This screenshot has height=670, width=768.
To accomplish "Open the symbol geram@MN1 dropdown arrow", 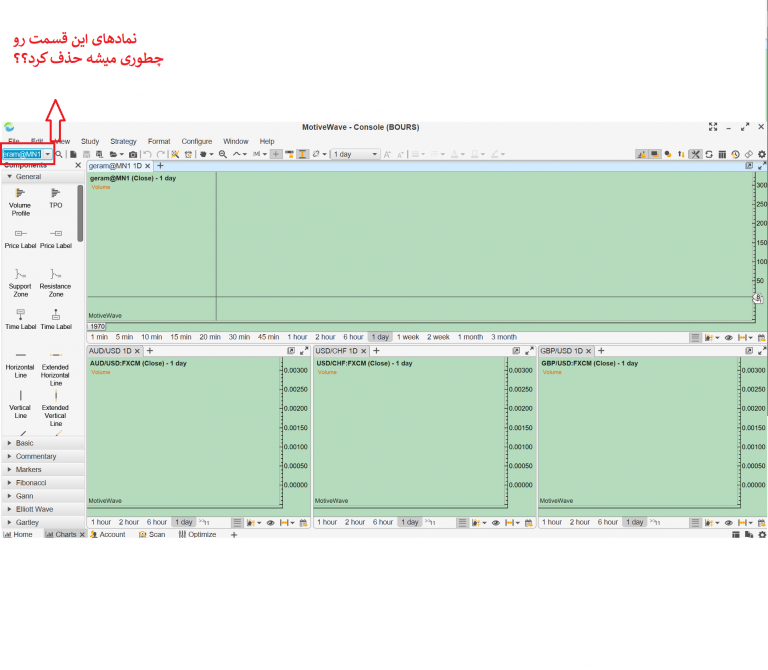I will (48, 154).
